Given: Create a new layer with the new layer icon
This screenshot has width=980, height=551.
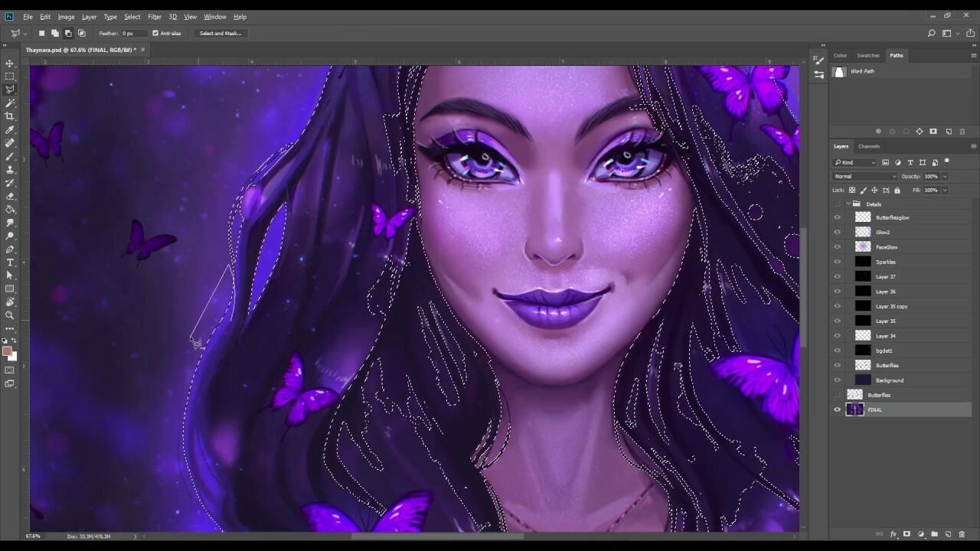Looking at the screenshot, I should pos(949,534).
